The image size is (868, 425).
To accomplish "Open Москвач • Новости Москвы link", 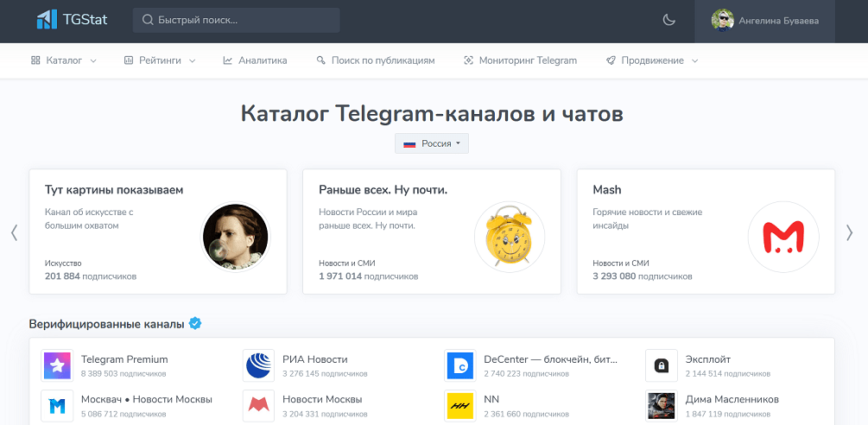I will [x=147, y=400].
